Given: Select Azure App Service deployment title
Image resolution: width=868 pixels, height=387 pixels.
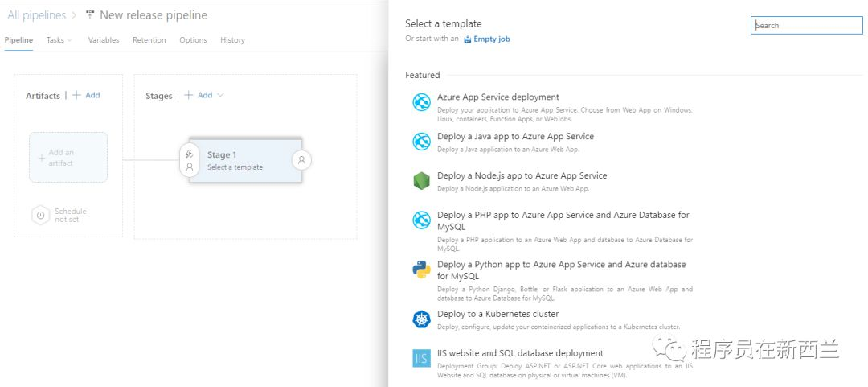Looking at the screenshot, I should tap(498, 97).
